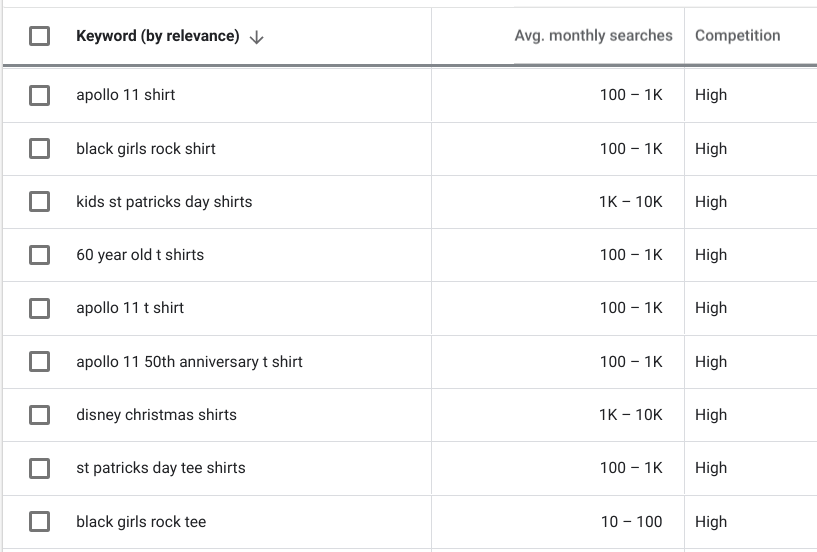Select checkbox for black girls rock shirt
The height and width of the screenshot is (552, 817).
tap(40, 149)
